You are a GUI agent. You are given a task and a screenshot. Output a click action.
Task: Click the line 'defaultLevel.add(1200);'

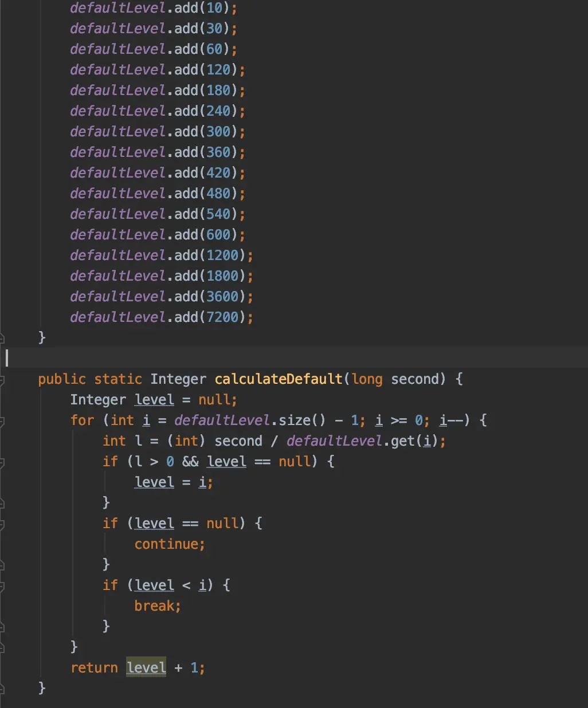(162, 255)
